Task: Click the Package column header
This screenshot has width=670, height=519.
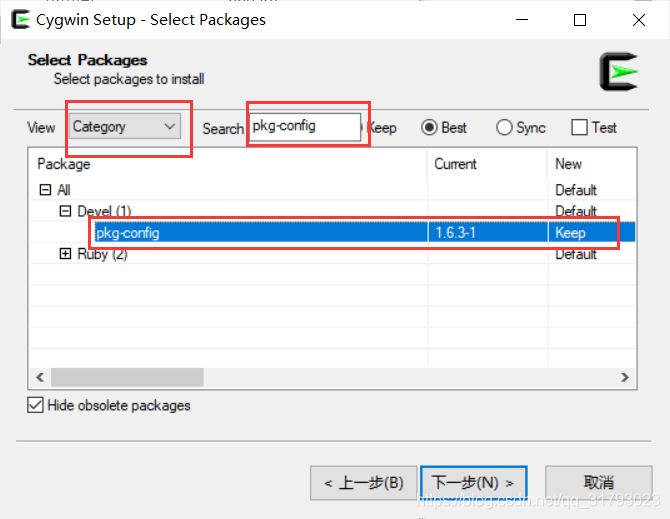Action: (228, 164)
